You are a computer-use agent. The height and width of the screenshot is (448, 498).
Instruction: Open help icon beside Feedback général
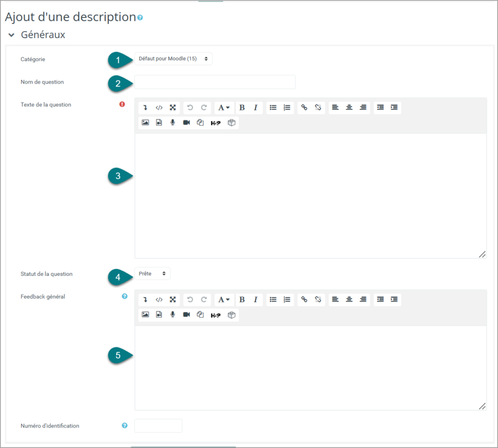tap(124, 296)
